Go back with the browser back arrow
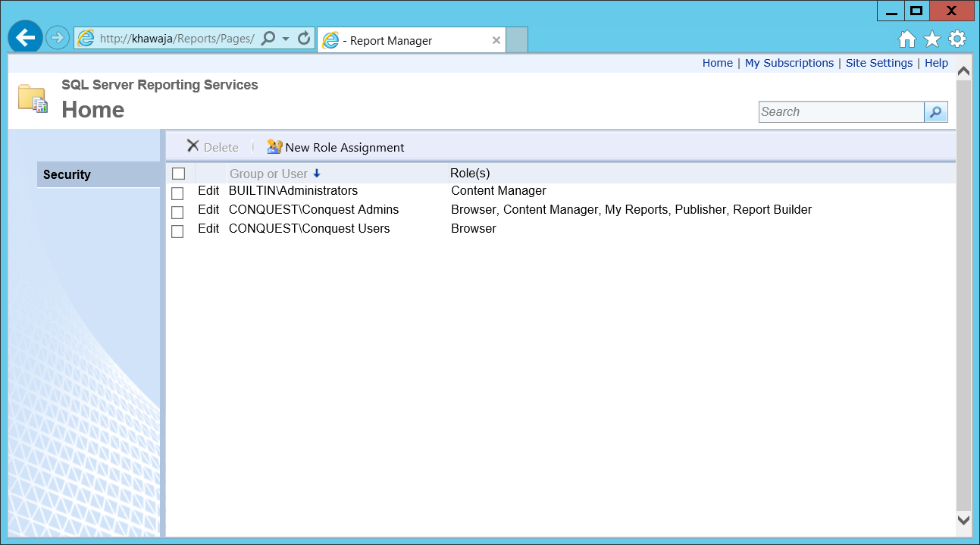The height and width of the screenshot is (545, 980). click(25, 37)
